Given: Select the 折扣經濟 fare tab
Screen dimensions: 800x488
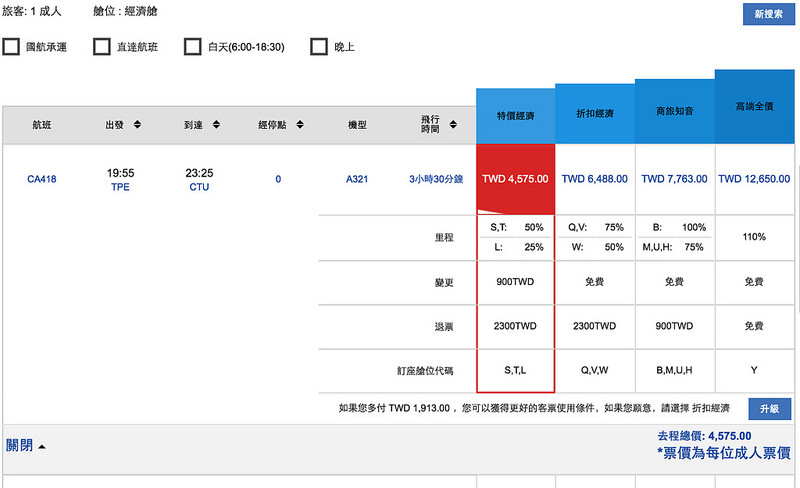Looking at the screenshot, I should pyautogui.click(x=595, y=113).
